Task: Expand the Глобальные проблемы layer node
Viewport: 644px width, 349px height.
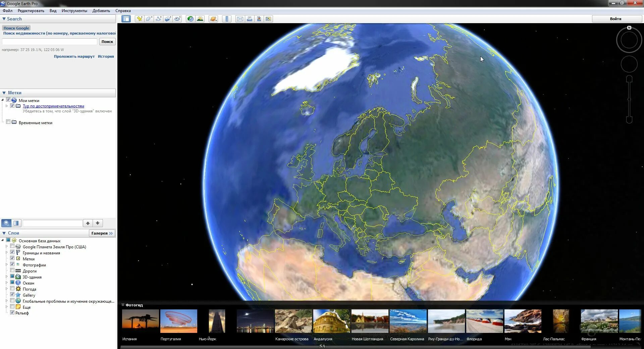Action: click(x=7, y=301)
